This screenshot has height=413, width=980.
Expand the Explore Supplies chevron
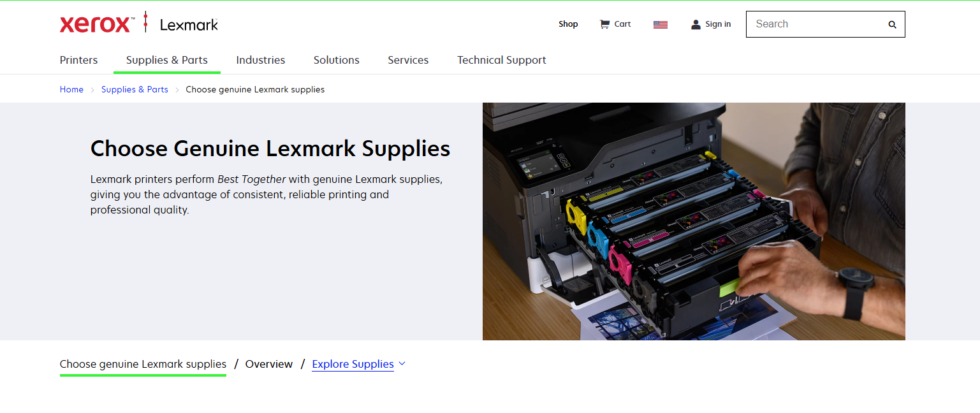point(402,364)
